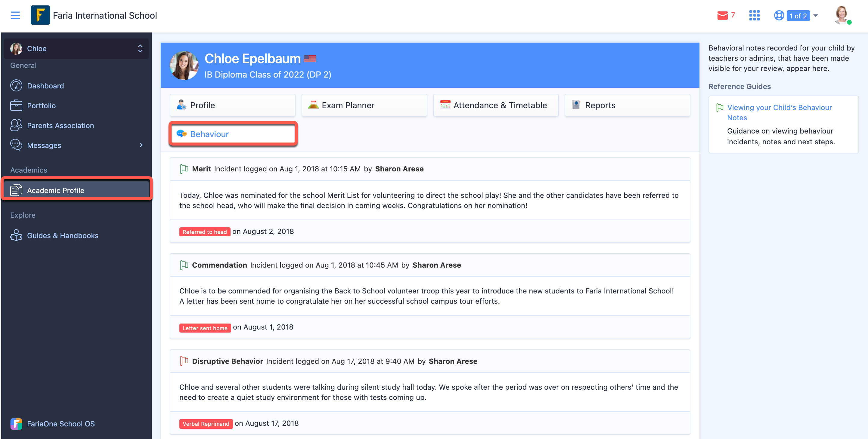Image resolution: width=868 pixels, height=439 pixels.
Task: Select Academic Profile in the sidebar
Action: 76,190
